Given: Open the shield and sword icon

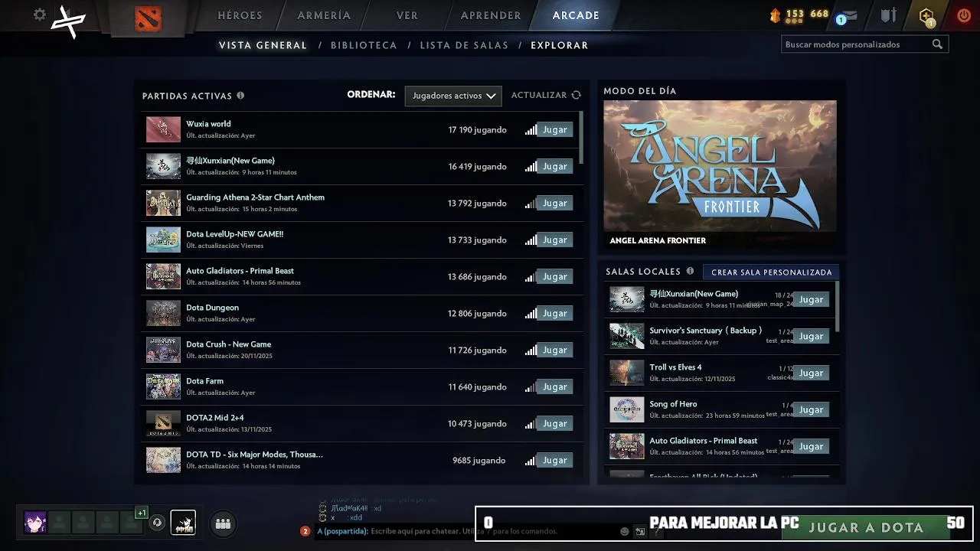Looking at the screenshot, I should click(x=887, y=15).
